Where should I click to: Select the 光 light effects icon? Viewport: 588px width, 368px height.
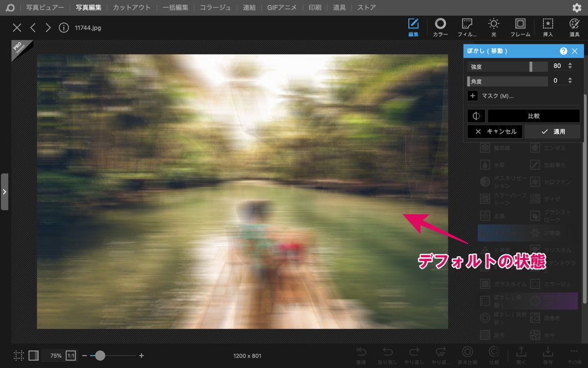click(493, 27)
